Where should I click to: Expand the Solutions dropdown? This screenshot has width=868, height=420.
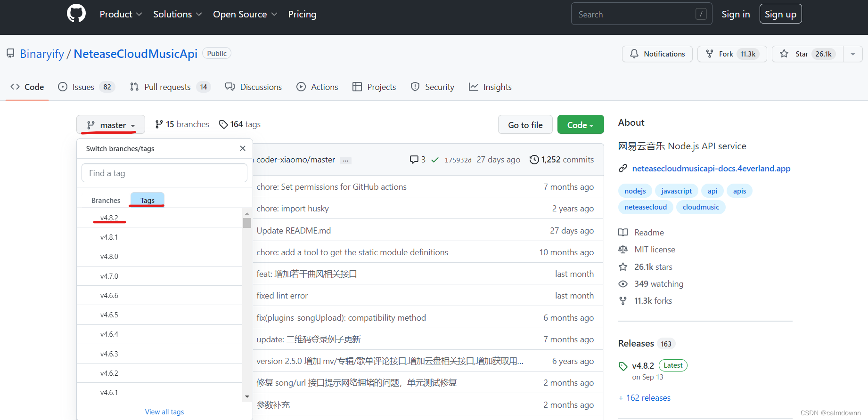point(177,14)
